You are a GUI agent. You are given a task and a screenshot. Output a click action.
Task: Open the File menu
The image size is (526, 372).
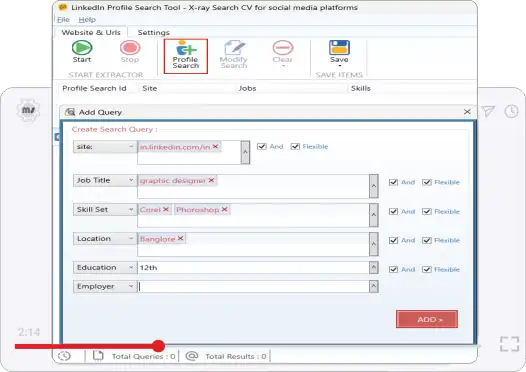coord(63,19)
